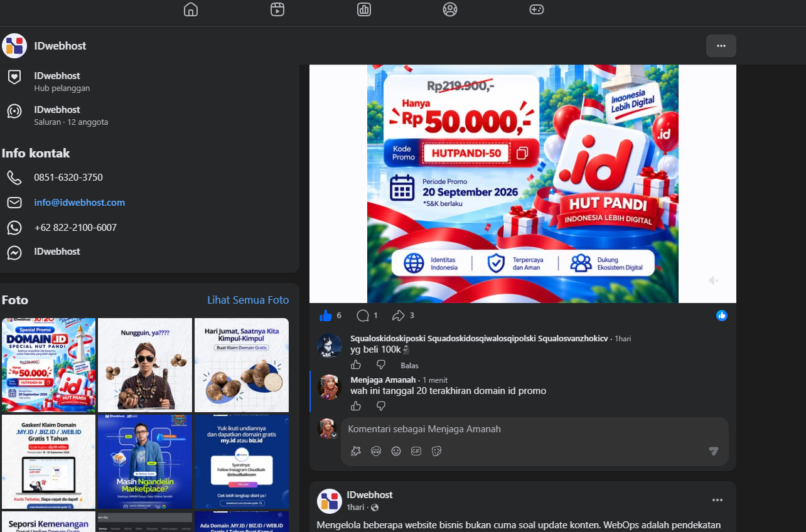Click the 'Komentari sebagai Menjaga Amanah' field
This screenshot has height=532, width=806.
535,430
